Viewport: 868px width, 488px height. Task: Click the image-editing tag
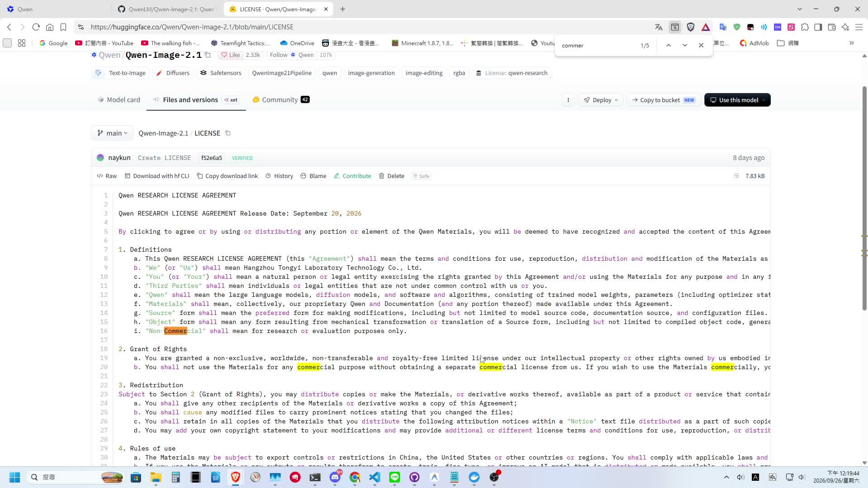click(x=424, y=73)
